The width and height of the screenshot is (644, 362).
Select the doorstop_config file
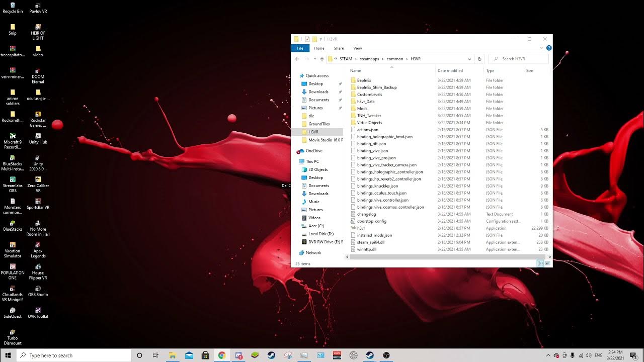coord(371,221)
